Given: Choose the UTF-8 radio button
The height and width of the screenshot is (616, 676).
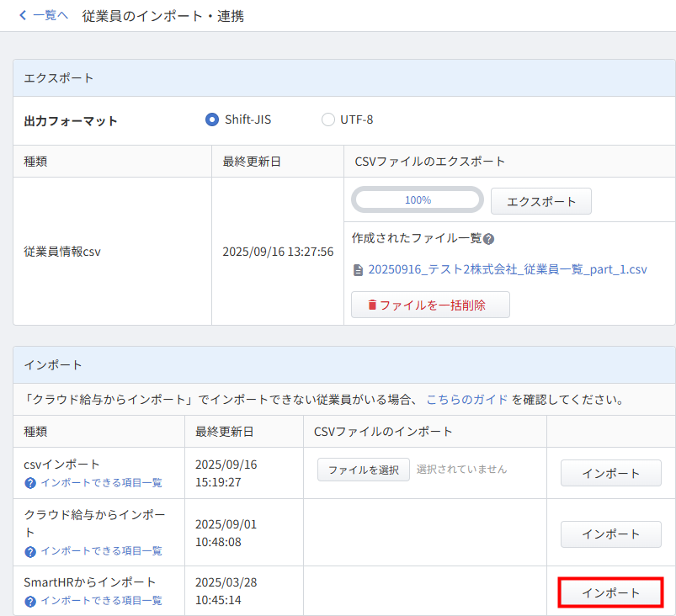Looking at the screenshot, I should 328,119.
